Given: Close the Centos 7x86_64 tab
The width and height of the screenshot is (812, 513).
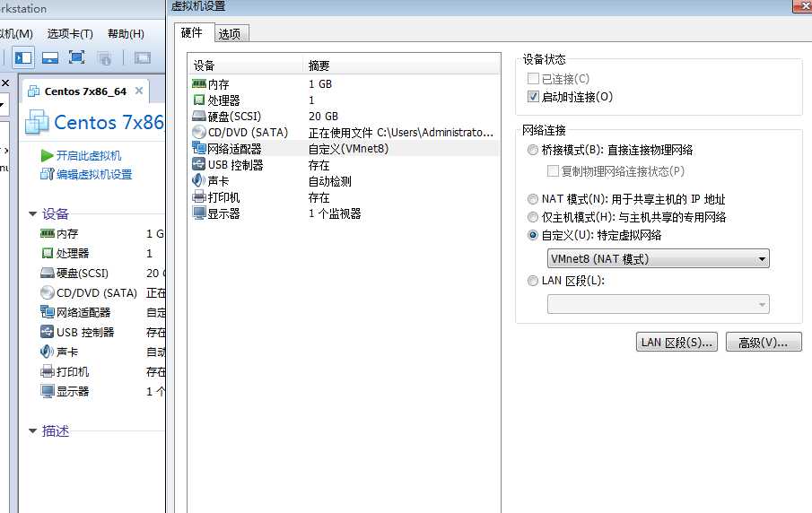Looking at the screenshot, I should coord(139,91).
